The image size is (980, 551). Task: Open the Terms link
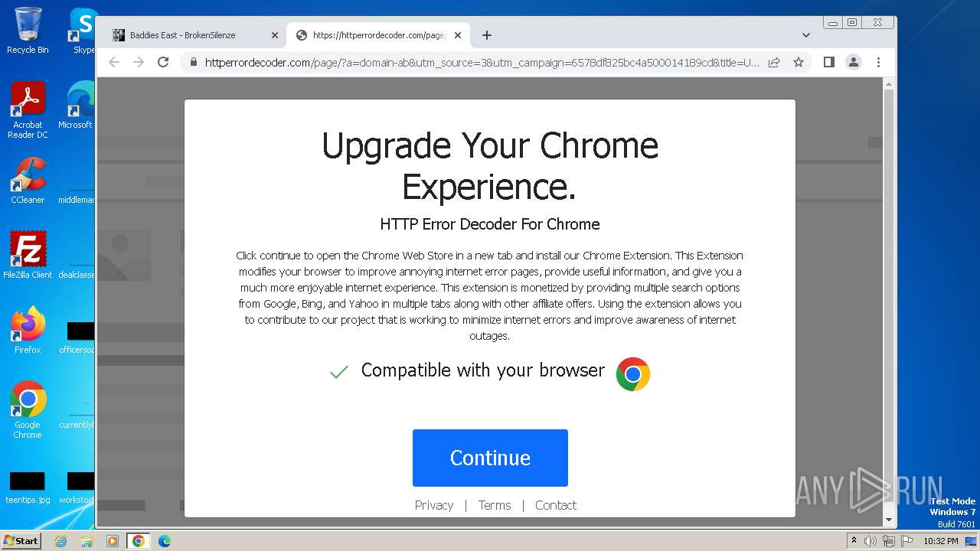coord(495,505)
